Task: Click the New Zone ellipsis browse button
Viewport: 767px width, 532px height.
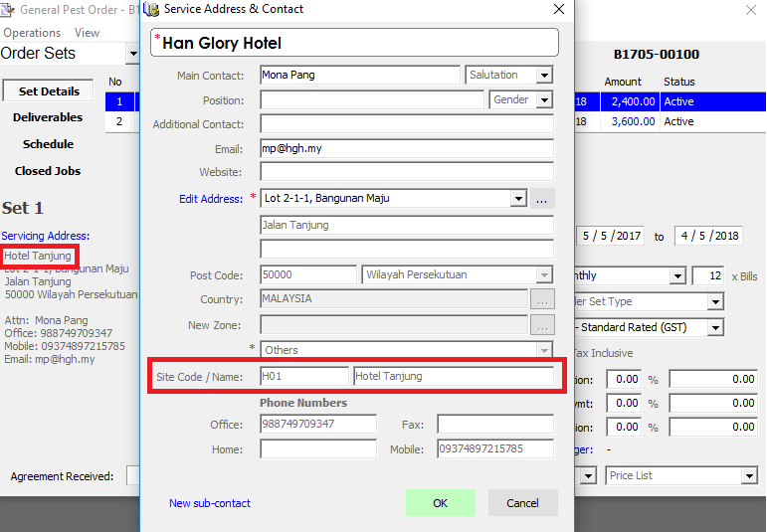Action: coord(542,325)
